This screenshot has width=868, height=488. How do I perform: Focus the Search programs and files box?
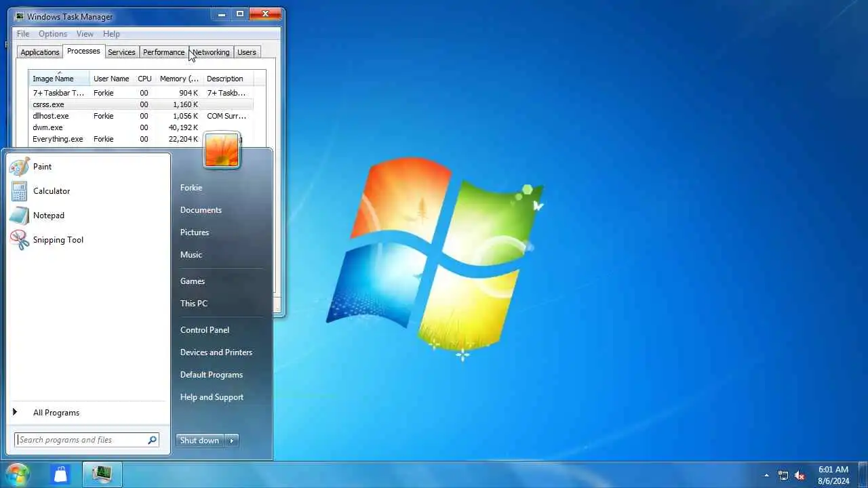pos(87,440)
